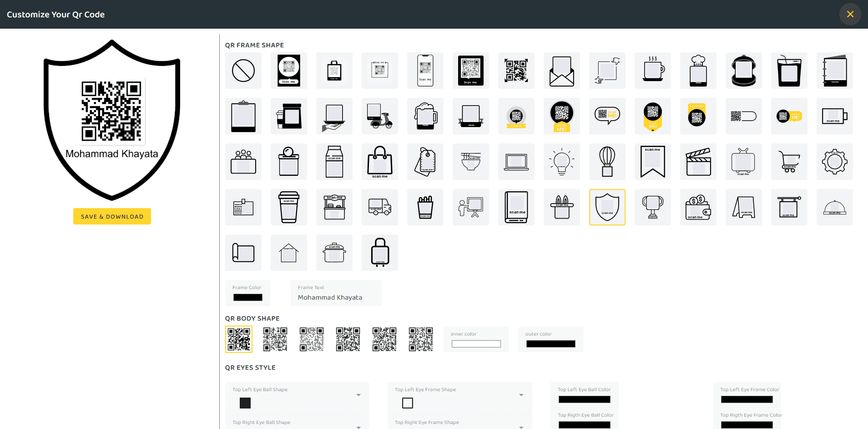Select the wallet with coins frame
This screenshot has height=429, width=868.
[698, 207]
